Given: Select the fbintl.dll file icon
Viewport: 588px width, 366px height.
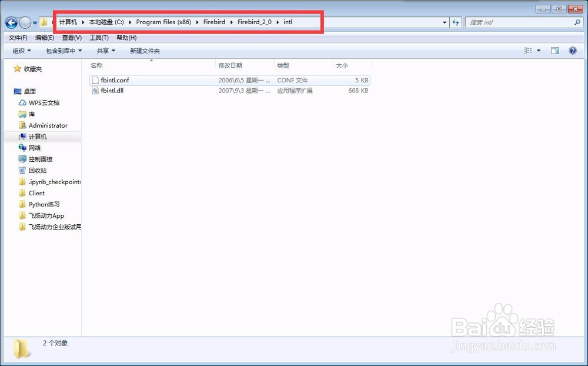Looking at the screenshot, I should 95,91.
